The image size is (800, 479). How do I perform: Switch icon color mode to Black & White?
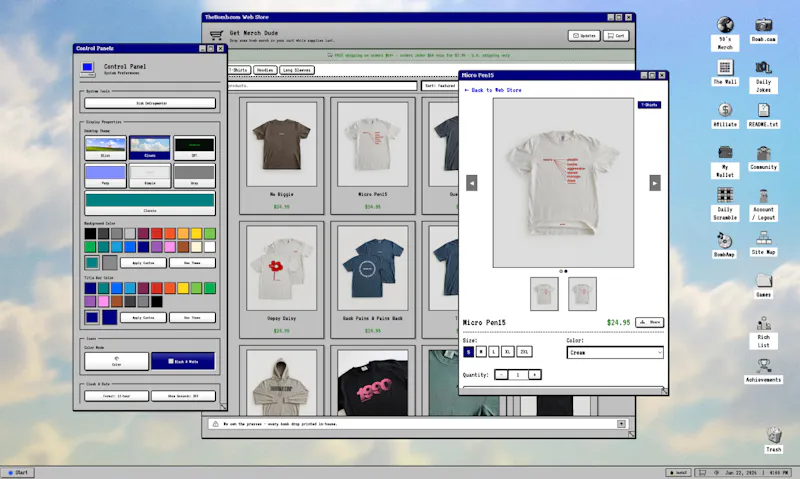pyautogui.click(x=183, y=361)
